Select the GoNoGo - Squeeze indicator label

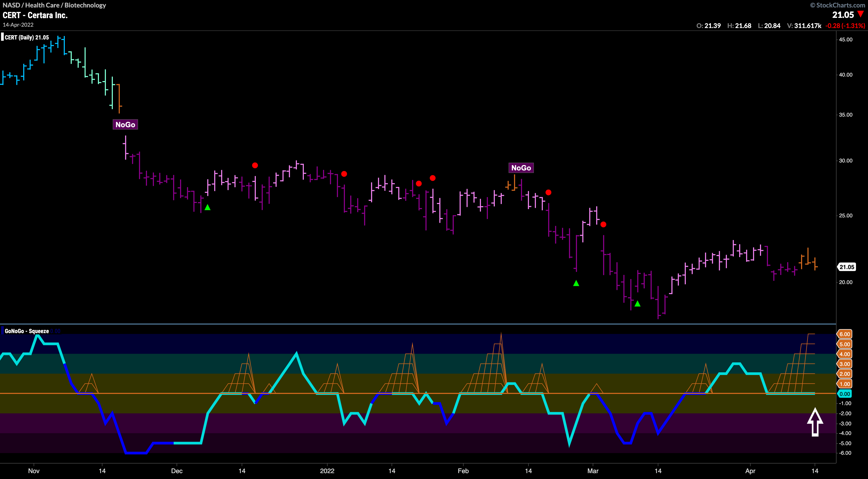coord(27,331)
